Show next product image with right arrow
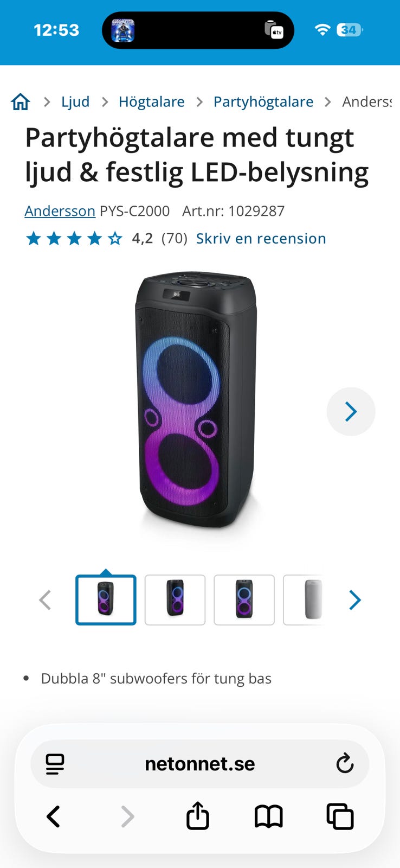 click(351, 412)
